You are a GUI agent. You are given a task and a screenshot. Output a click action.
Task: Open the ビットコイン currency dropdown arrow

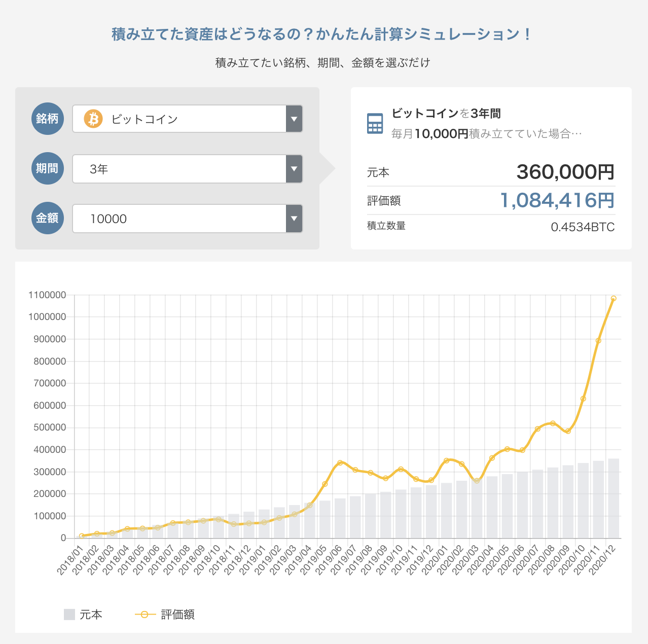pos(294,119)
